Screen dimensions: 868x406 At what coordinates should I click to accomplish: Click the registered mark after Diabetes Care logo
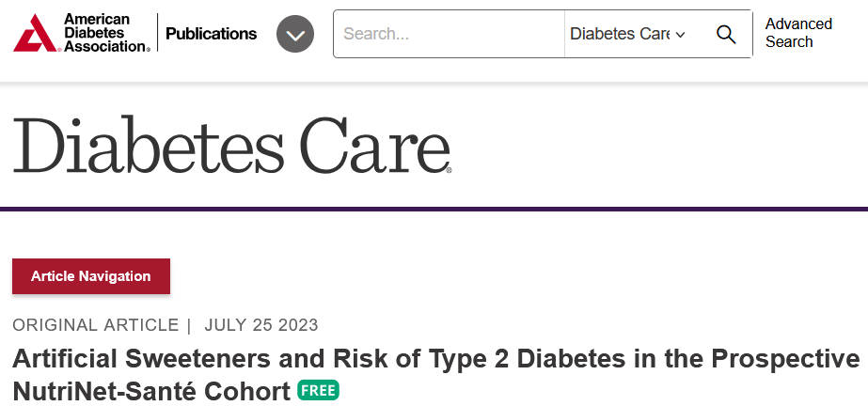[449, 170]
